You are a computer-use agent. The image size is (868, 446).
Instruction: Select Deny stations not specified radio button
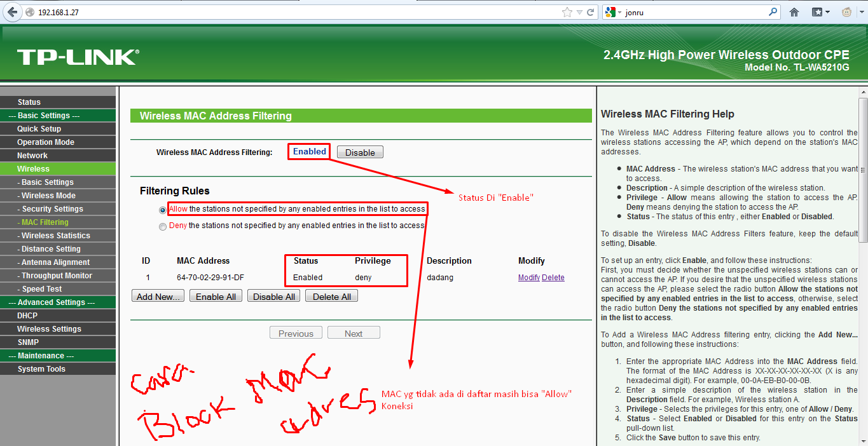pyautogui.click(x=163, y=226)
